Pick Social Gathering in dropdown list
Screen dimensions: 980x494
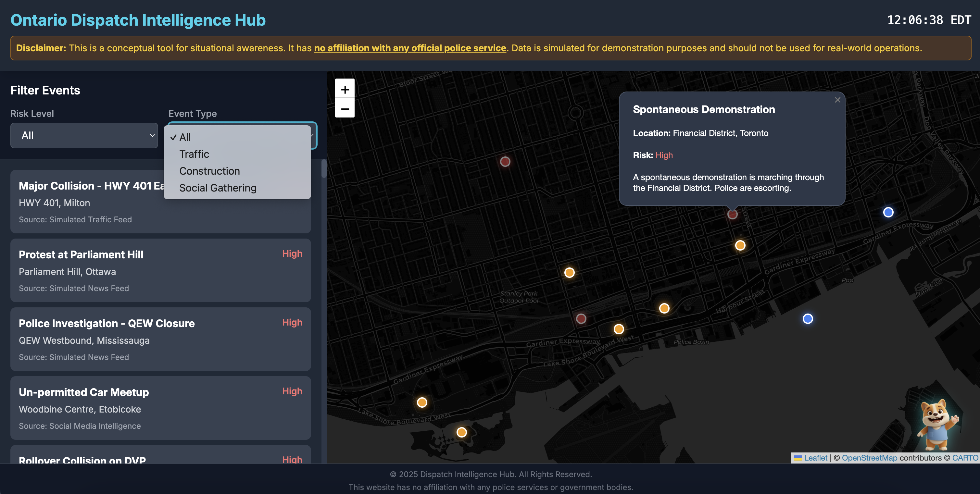click(218, 188)
